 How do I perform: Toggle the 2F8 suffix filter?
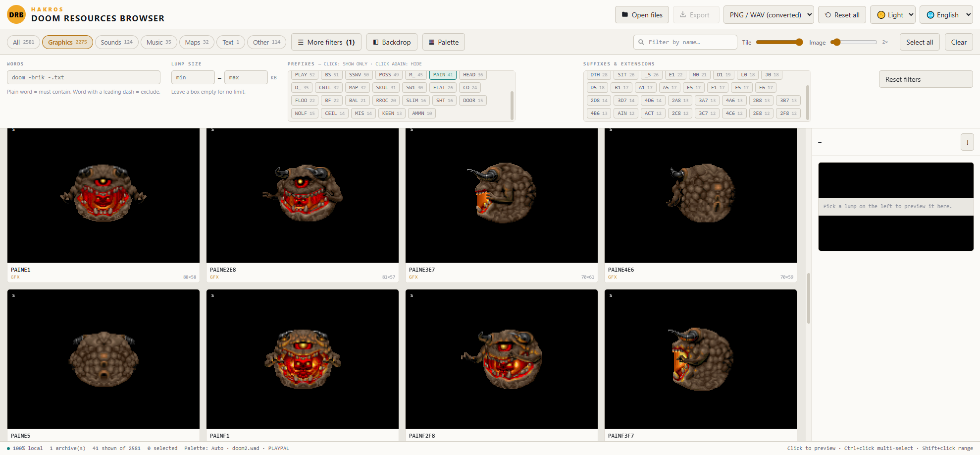[788, 114]
